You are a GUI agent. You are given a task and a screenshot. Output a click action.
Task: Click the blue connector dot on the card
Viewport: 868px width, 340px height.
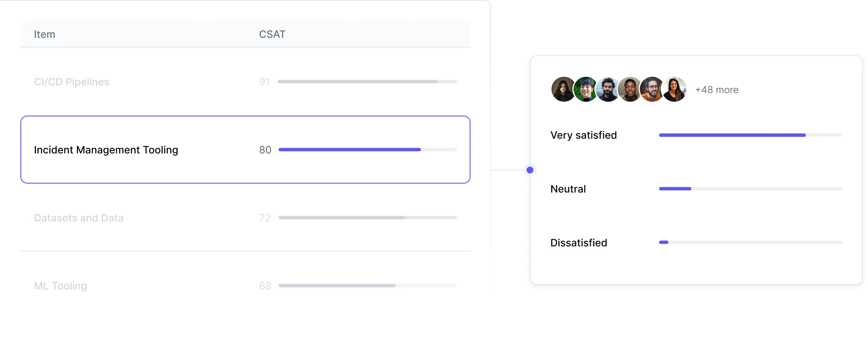pyautogui.click(x=530, y=170)
